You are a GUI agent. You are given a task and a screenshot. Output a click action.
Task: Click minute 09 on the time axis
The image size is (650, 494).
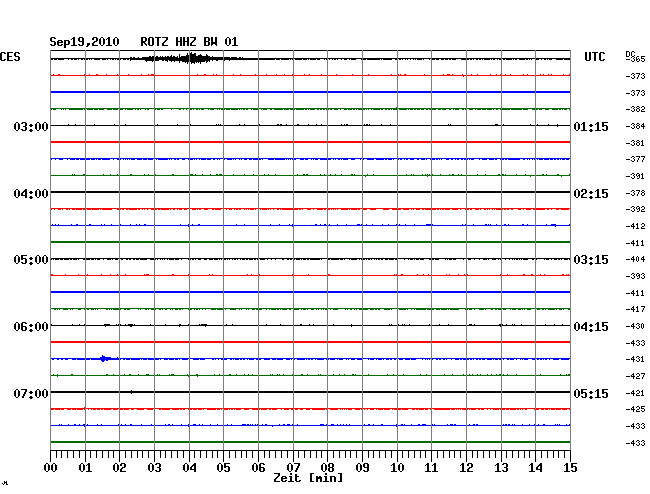click(362, 468)
